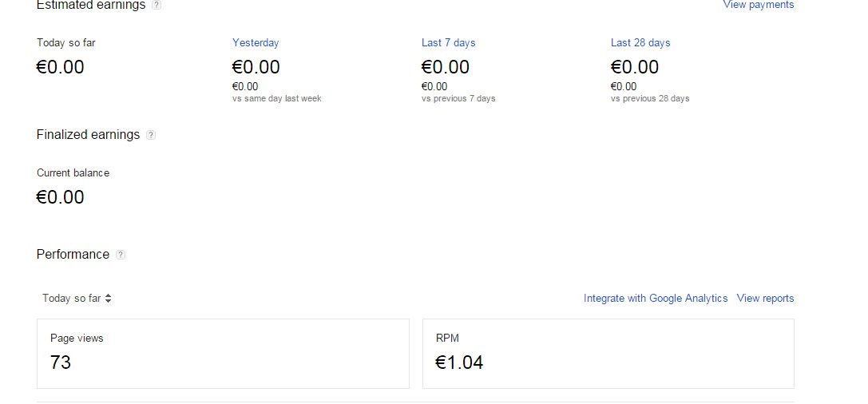This screenshot has width=868, height=404.
Task: Open the Last 28 days earnings link
Action: [x=640, y=43]
